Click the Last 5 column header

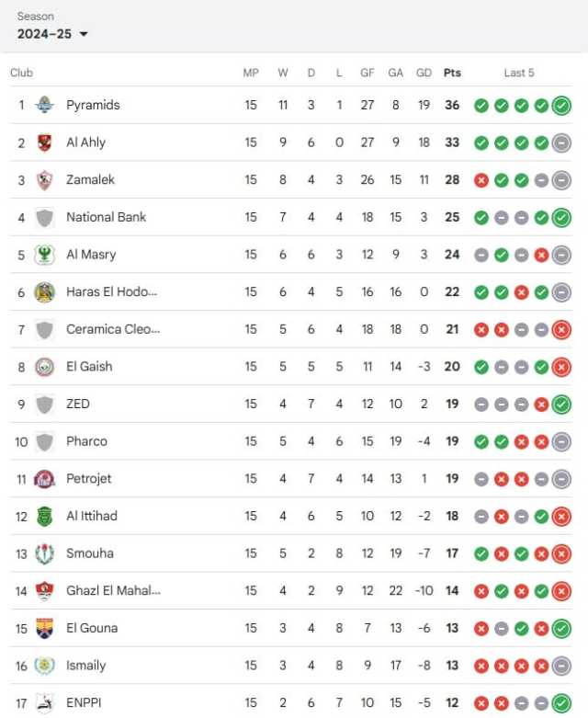point(519,73)
